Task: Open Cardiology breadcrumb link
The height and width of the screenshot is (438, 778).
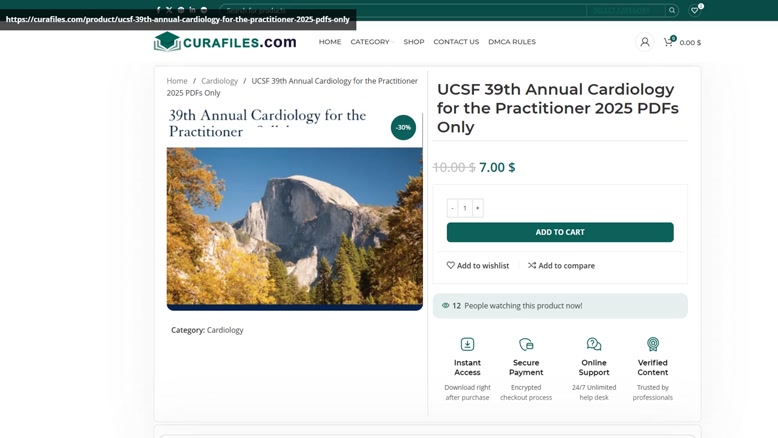Action: click(x=219, y=81)
